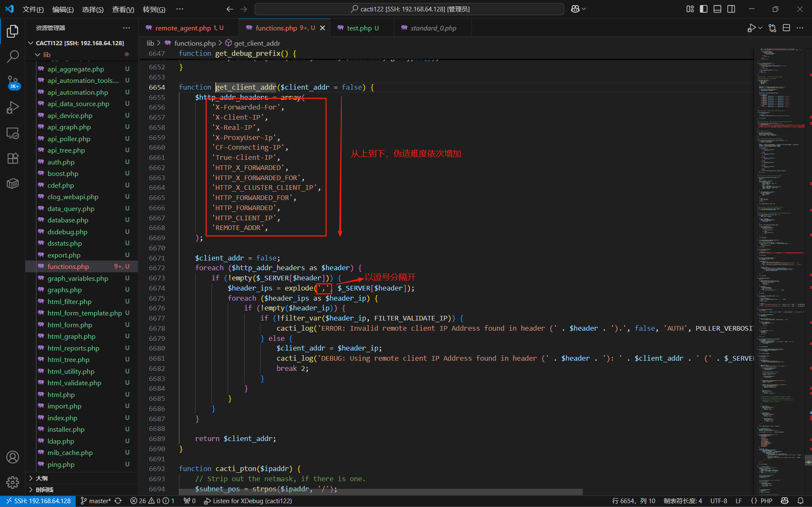This screenshot has width=812, height=507.
Task: Open the errors and warnings status item
Action: 152,501
